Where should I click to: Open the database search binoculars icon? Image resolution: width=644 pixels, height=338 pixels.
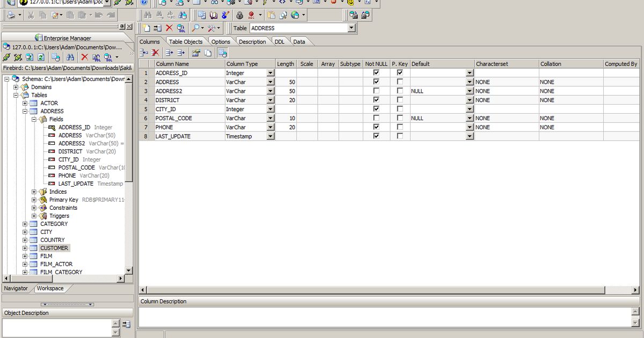coord(71,57)
